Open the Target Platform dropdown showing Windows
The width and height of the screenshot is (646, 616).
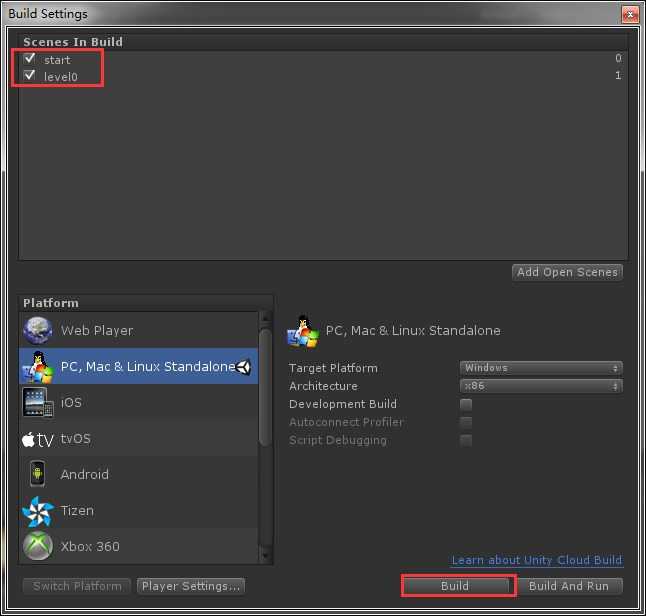click(x=541, y=368)
